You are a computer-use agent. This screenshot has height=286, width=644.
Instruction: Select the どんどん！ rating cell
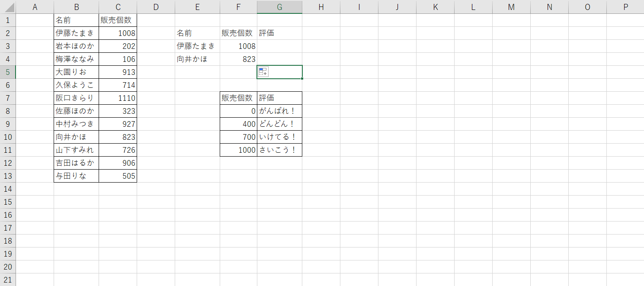tap(279, 124)
